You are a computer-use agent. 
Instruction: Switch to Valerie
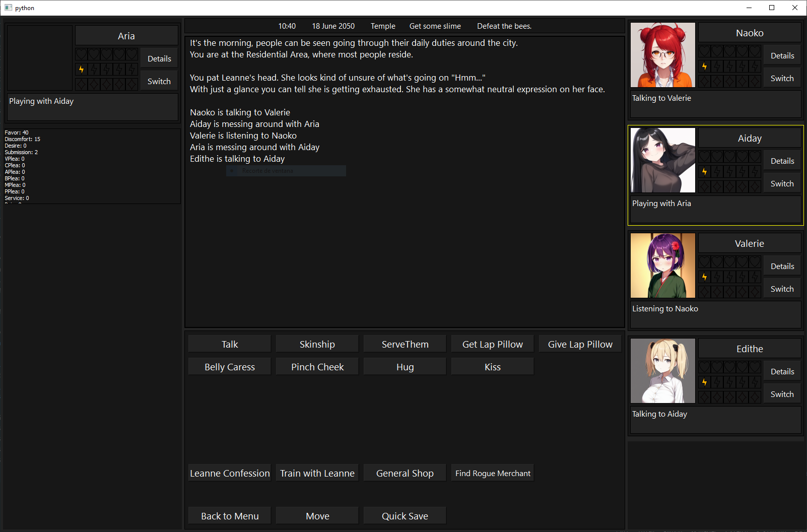point(782,289)
